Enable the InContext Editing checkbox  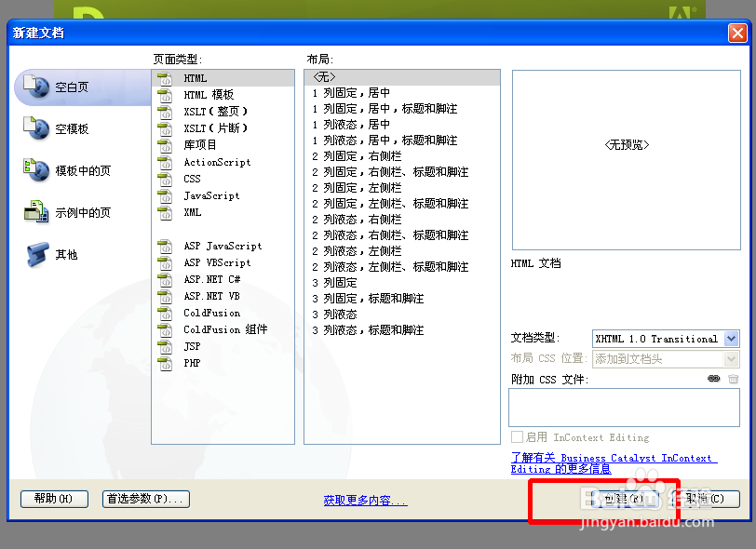pos(517,437)
